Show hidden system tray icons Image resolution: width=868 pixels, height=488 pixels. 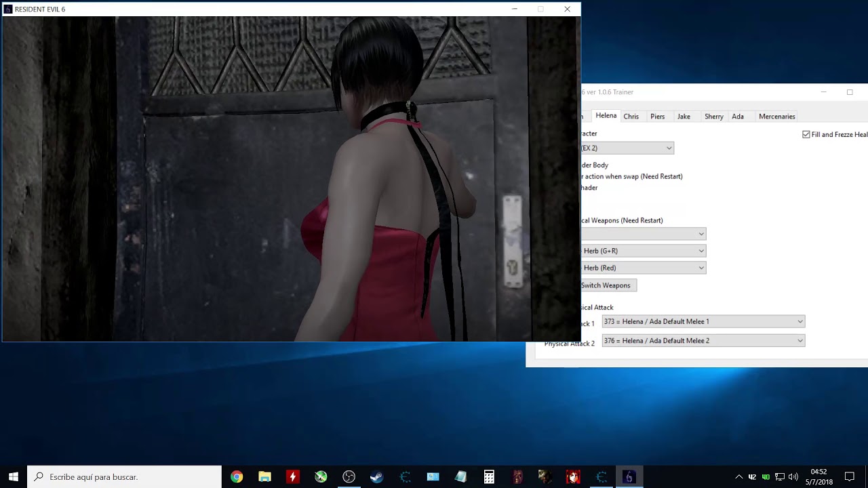[738, 477]
